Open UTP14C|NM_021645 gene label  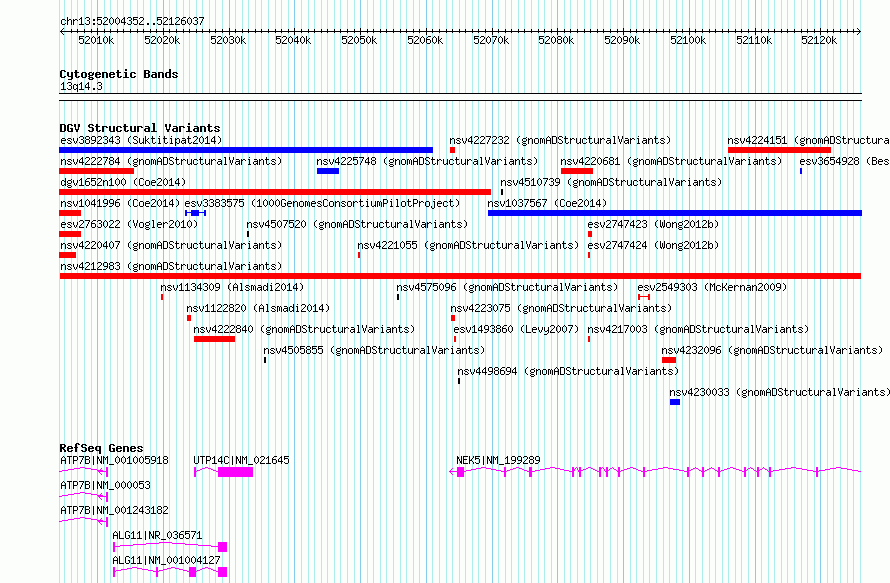[241, 460]
